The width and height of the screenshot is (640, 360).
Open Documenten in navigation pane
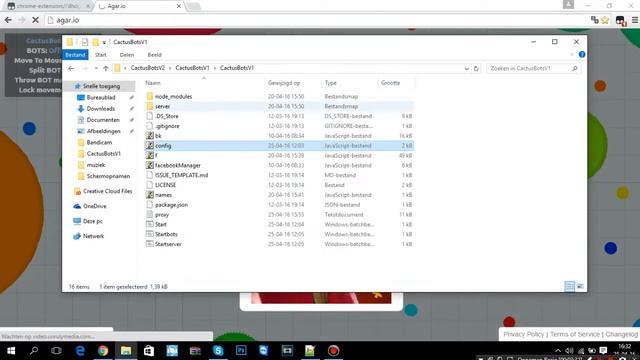[x=103, y=120]
